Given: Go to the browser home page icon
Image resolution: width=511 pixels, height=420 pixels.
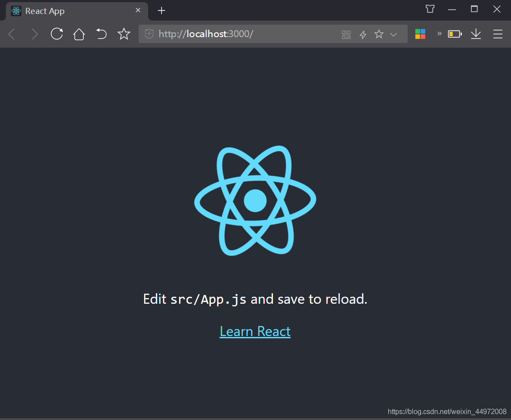Looking at the screenshot, I should coord(79,34).
